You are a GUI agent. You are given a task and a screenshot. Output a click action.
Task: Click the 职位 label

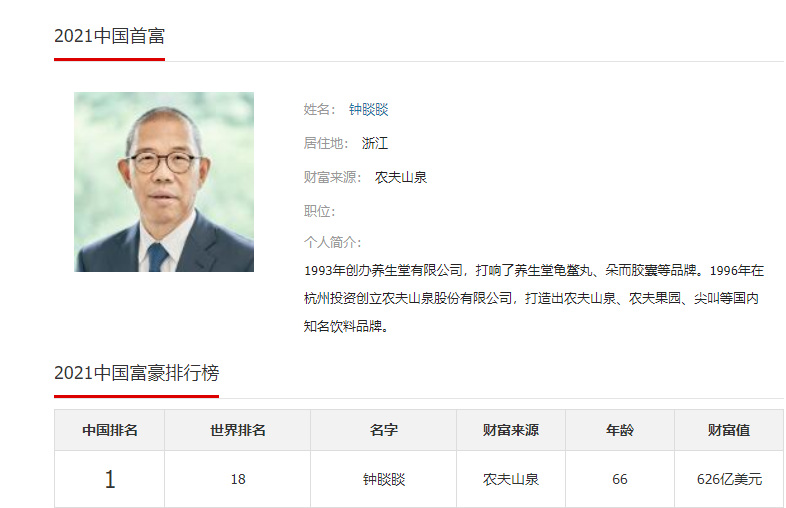pyautogui.click(x=319, y=211)
